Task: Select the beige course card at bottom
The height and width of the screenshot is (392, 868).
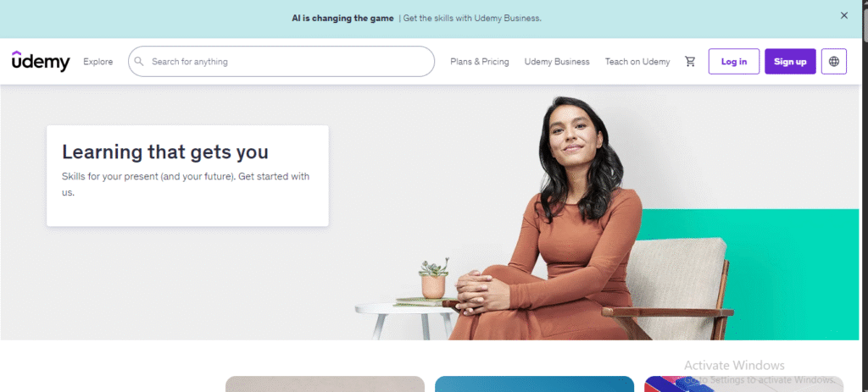Action: 325,384
